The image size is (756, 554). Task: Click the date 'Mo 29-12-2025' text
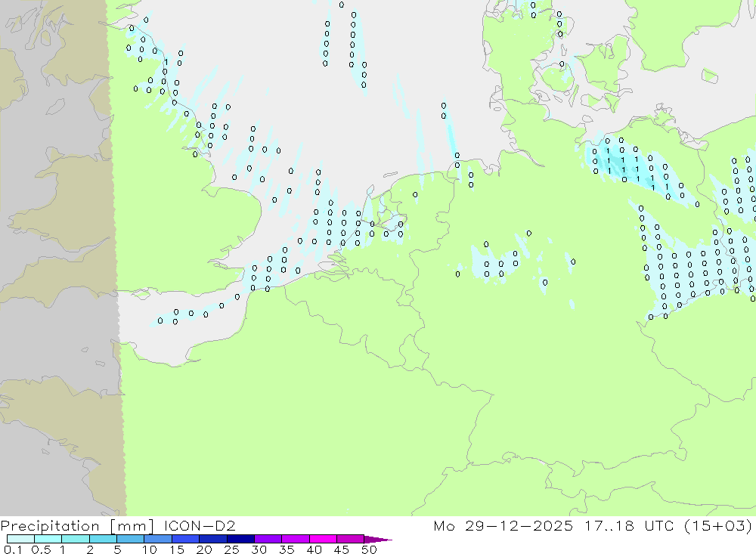pos(503,525)
